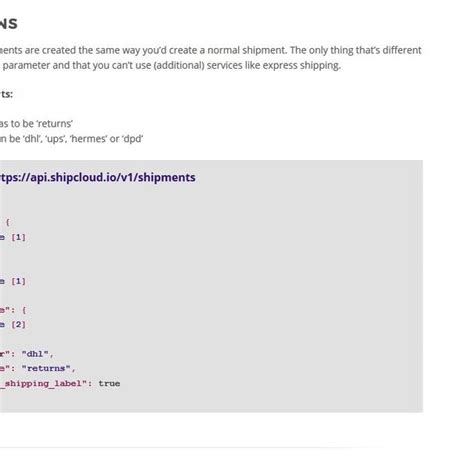474x474 pixels.
Task: Click the [2] footnote marker
Action: 18,324
